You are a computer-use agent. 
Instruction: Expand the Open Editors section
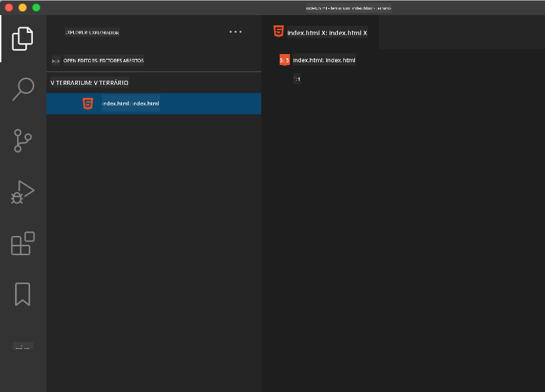(x=55, y=60)
